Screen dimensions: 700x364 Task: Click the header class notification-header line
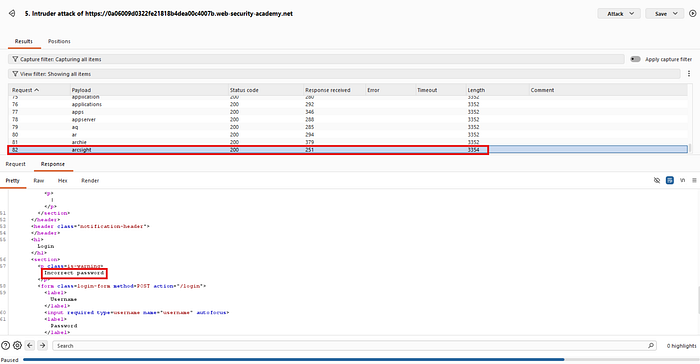pyautogui.click(x=91, y=226)
